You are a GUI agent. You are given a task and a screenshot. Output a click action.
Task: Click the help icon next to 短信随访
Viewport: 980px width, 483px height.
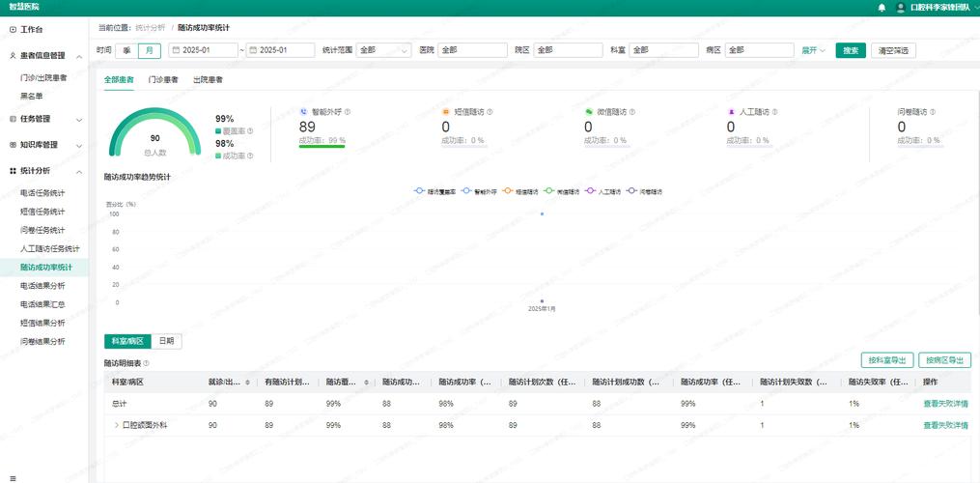pyautogui.click(x=490, y=111)
